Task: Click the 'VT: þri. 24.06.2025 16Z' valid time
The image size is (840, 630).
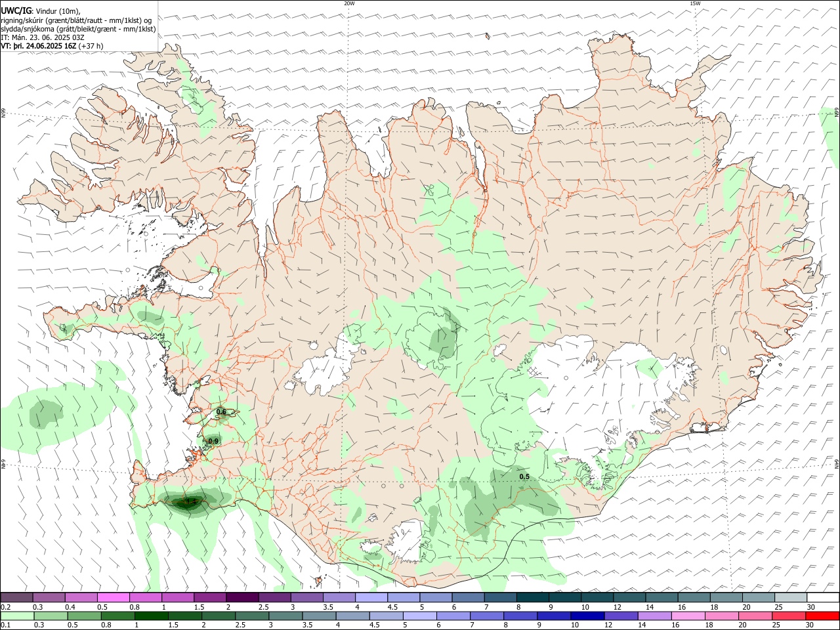Action: pos(39,46)
